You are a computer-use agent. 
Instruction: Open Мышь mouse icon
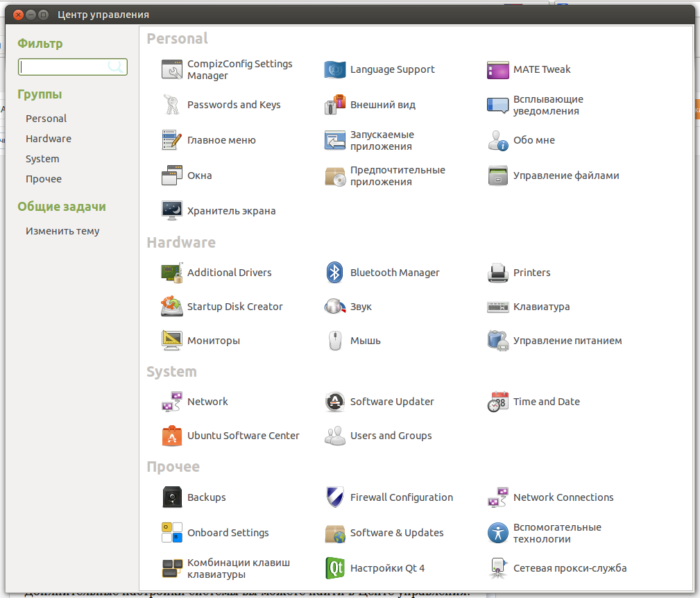(x=335, y=341)
